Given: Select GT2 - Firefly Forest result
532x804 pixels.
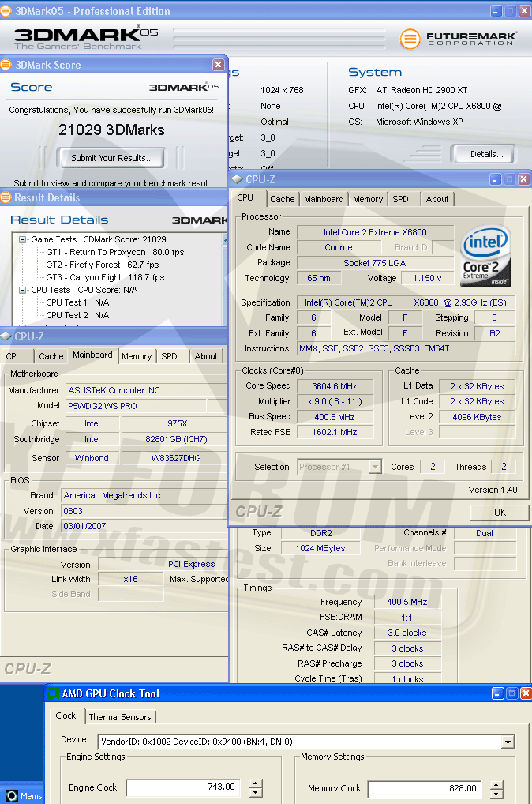Looking at the screenshot, I should click(x=103, y=265).
